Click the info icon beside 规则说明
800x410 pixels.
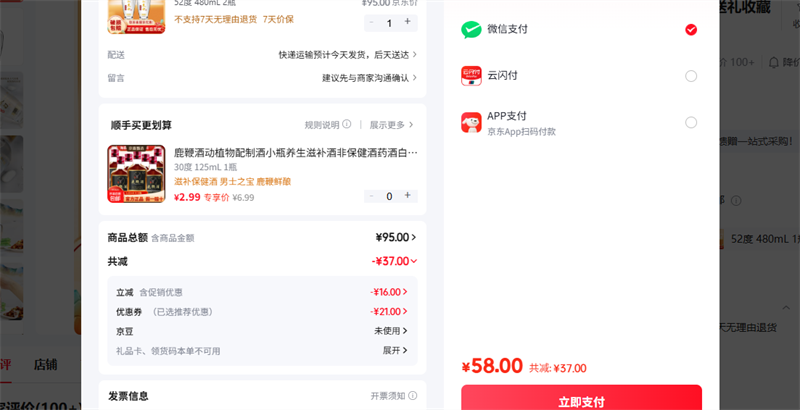[347, 125]
